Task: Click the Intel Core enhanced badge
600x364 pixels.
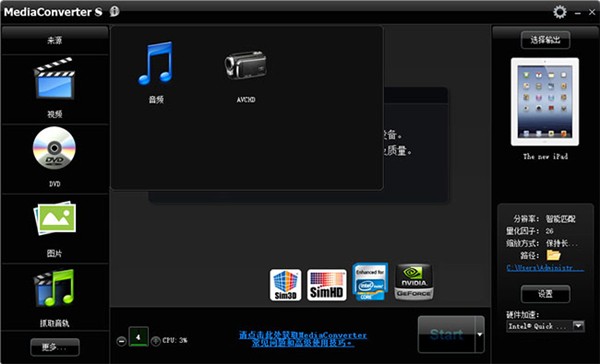Action: (x=370, y=282)
